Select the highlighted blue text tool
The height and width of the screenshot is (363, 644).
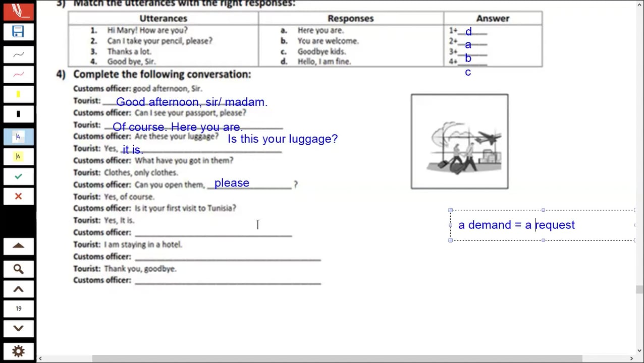point(18,137)
